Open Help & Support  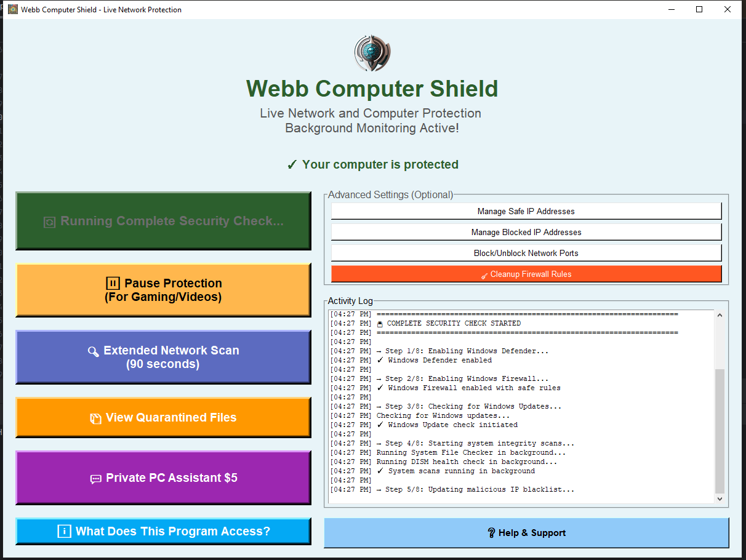(526, 532)
